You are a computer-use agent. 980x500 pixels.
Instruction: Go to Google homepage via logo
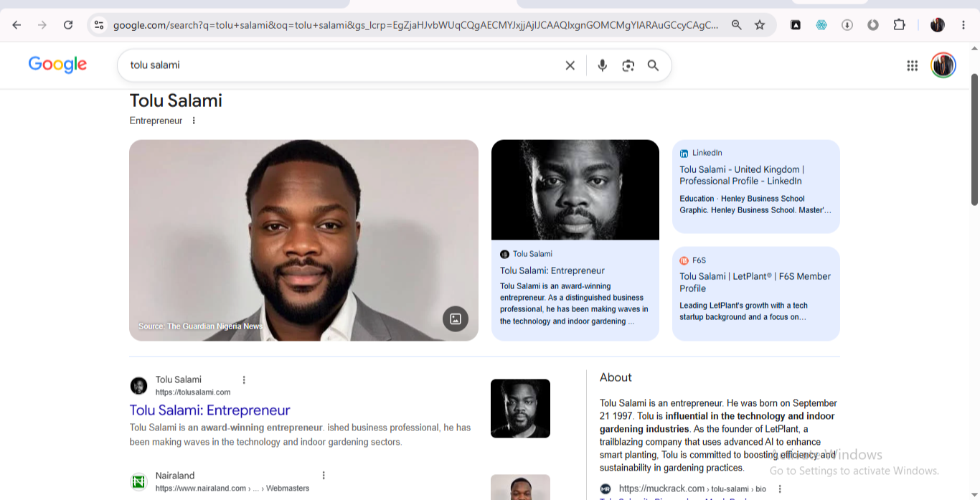tap(57, 65)
